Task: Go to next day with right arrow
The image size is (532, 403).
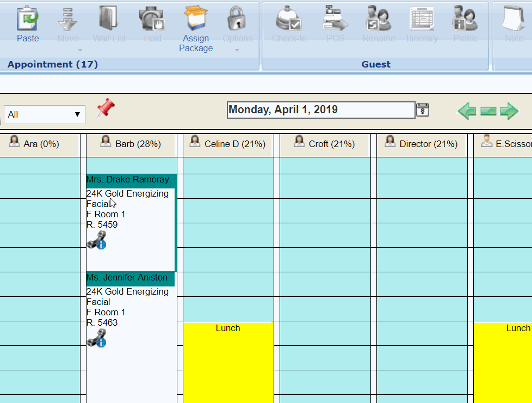Action: [x=509, y=111]
